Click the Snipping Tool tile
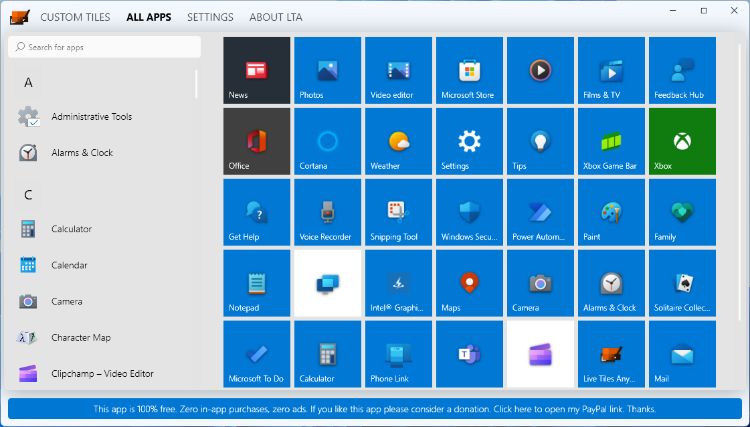Viewport: 750px width, 427px height. point(398,212)
